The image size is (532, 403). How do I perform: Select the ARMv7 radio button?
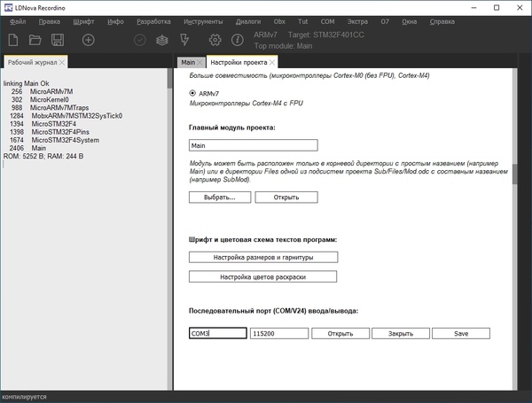tap(194, 92)
